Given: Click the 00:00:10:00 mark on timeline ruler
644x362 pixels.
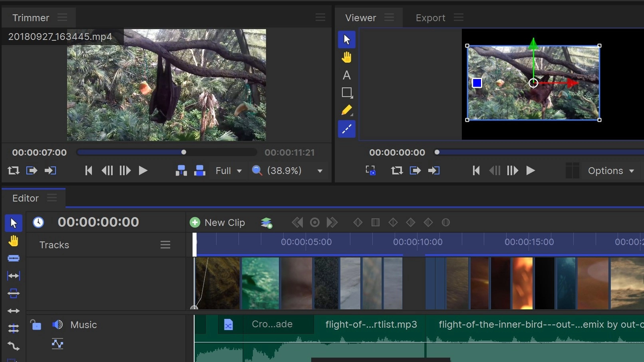Looking at the screenshot, I should (417, 242).
